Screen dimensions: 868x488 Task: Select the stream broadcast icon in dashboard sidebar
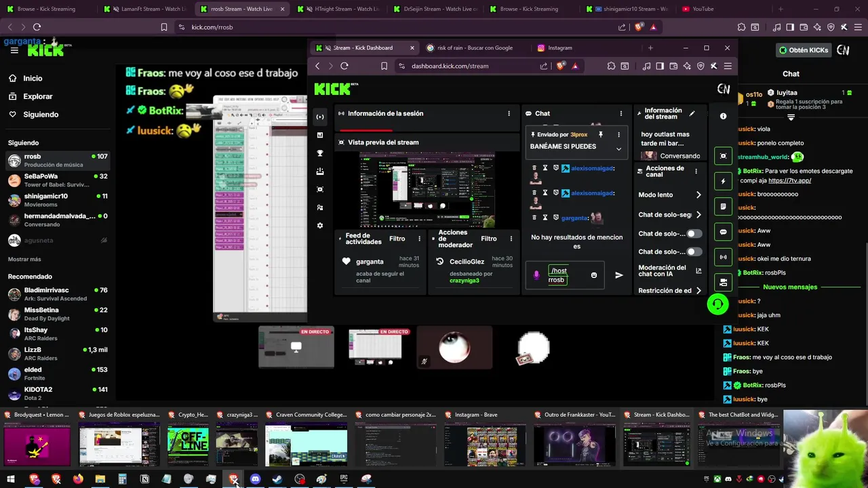pyautogui.click(x=320, y=117)
